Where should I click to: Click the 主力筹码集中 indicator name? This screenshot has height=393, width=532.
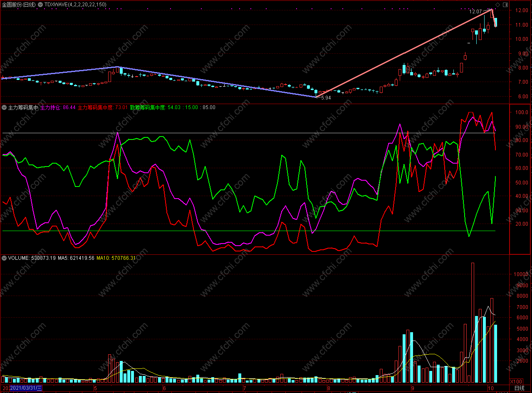pyautogui.click(x=23, y=107)
